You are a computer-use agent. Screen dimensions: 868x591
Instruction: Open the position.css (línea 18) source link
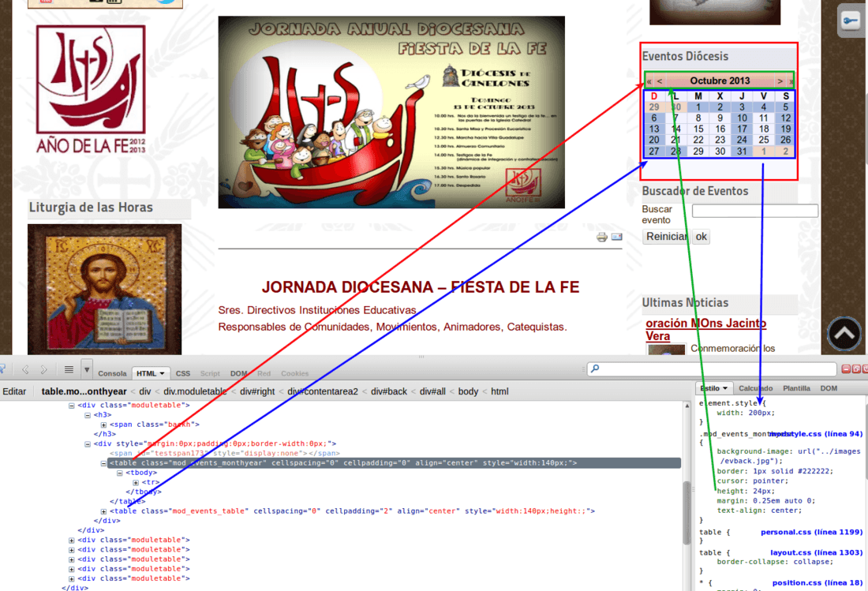click(x=817, y=582)
